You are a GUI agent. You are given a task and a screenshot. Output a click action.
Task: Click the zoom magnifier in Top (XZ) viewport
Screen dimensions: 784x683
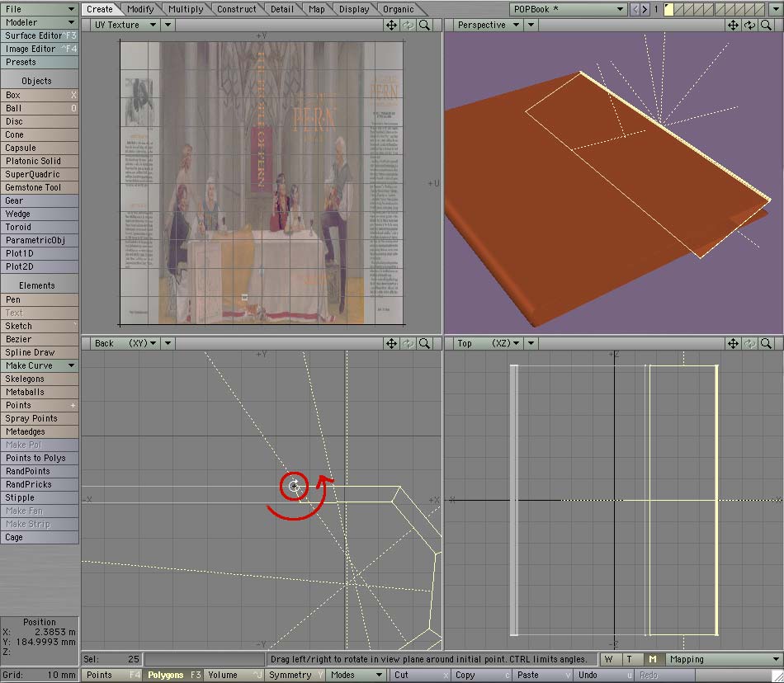click(x=766, y=343)
